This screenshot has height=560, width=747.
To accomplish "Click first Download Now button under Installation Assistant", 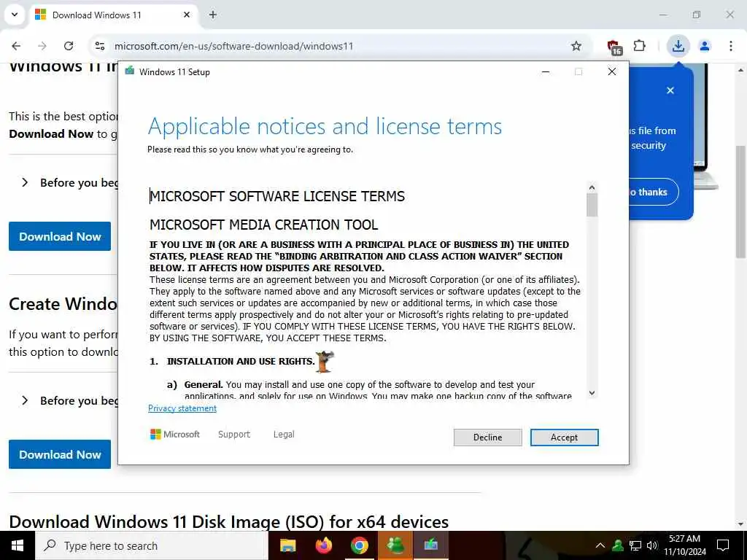I will [60, 236].
